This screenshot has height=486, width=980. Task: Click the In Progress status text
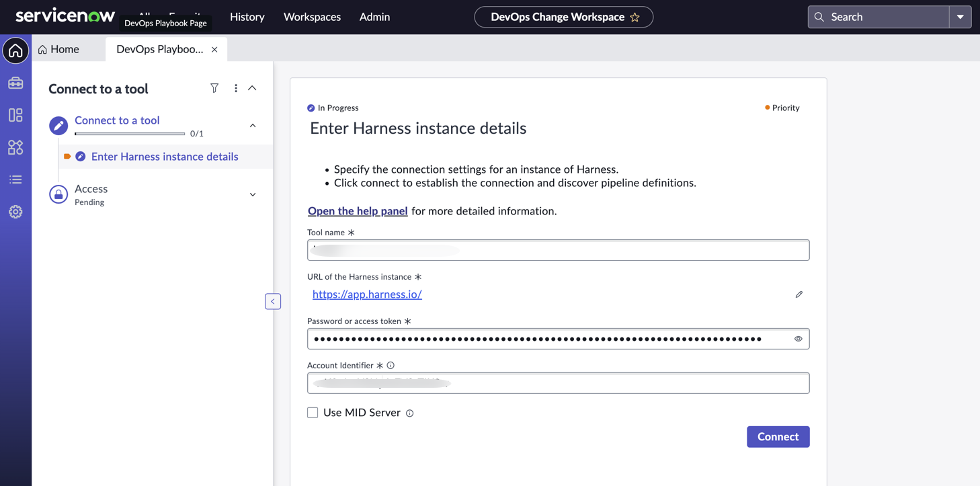tap(338, 108)
